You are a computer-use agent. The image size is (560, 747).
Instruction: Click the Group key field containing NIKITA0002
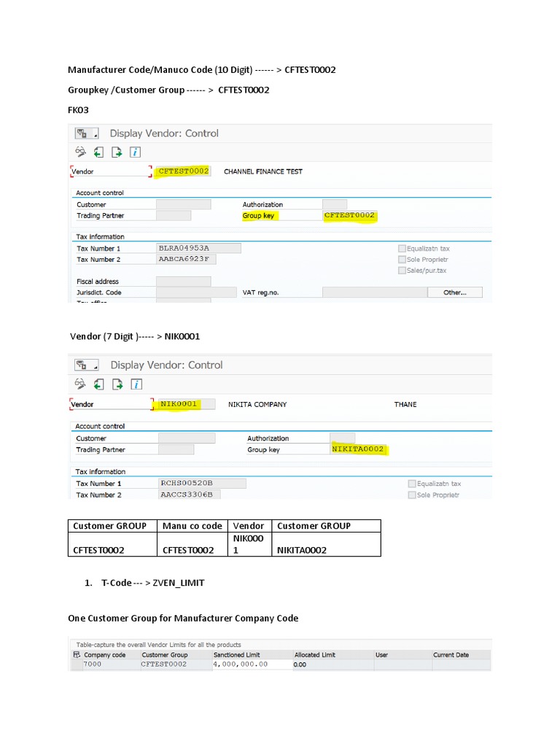359,449
